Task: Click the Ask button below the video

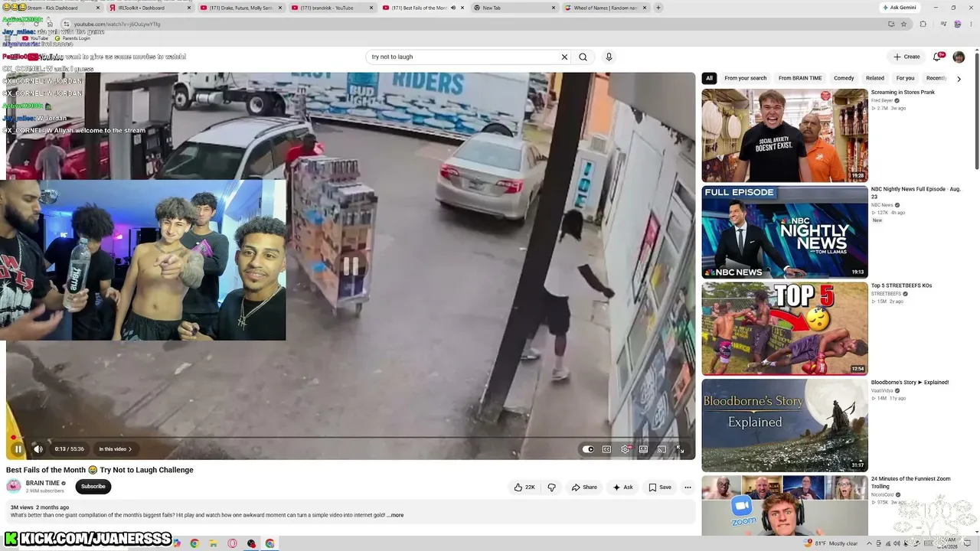Action: (623, 487)
